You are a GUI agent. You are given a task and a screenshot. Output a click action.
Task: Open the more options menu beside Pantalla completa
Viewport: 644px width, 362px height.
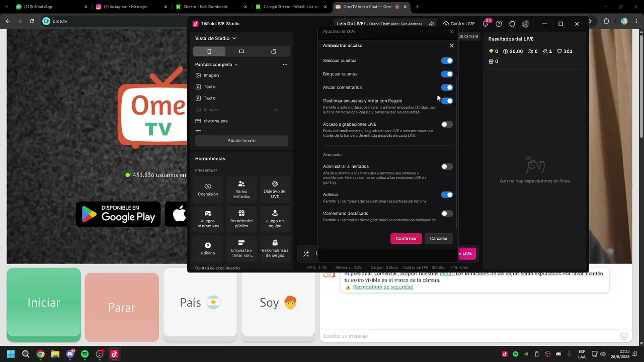pos(285,64)
